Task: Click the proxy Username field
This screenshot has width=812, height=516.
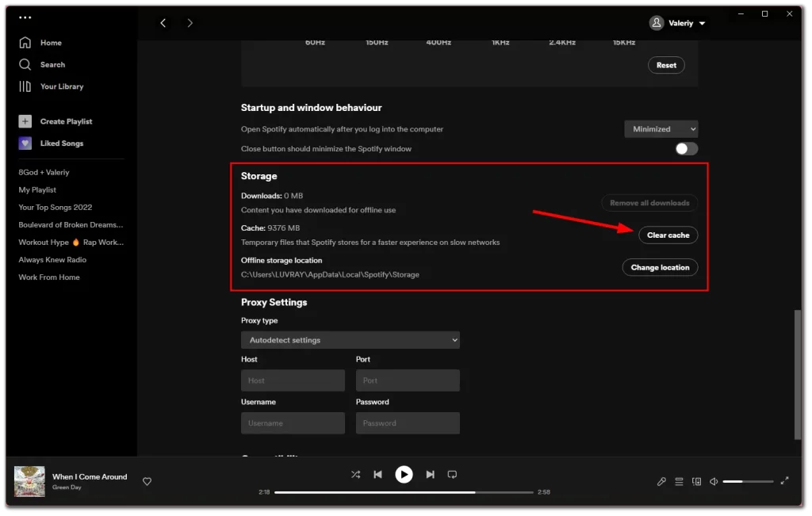Action: 293,423
